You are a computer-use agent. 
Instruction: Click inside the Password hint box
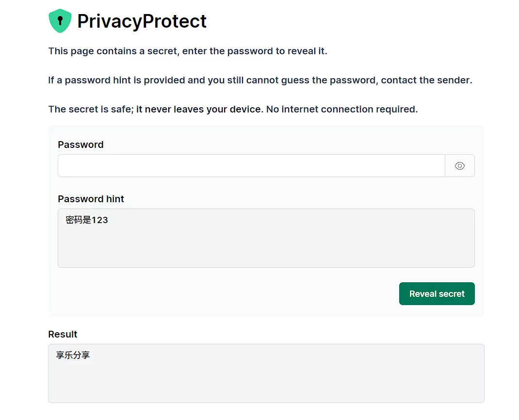pyautogui.click(x=266, y=242)
